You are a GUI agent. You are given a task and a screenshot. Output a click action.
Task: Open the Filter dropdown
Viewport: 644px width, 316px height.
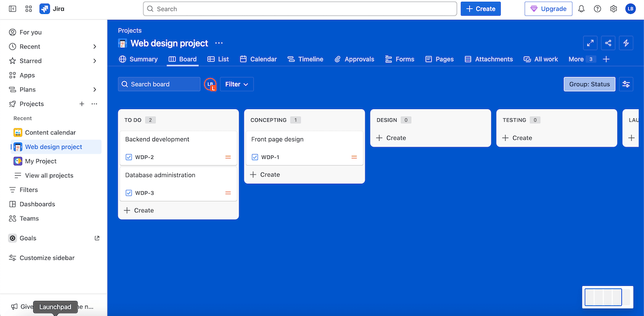click(237, 84)
